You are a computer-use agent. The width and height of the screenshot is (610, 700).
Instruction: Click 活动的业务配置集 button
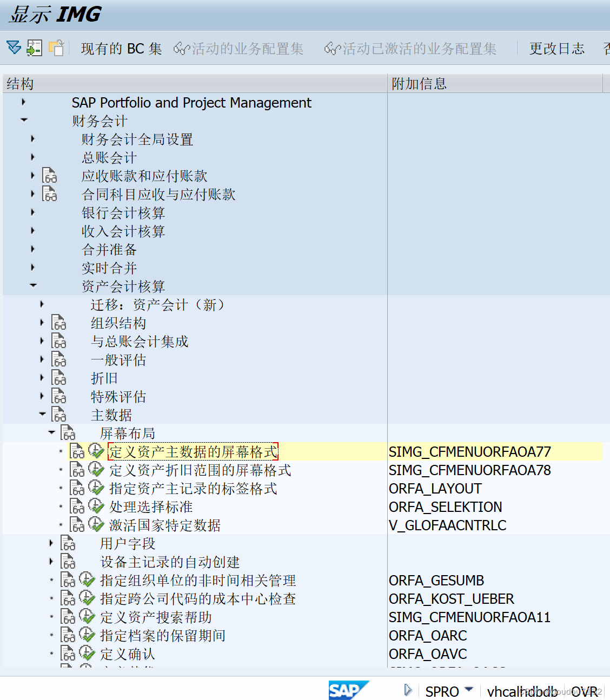[x=238, y=49]
